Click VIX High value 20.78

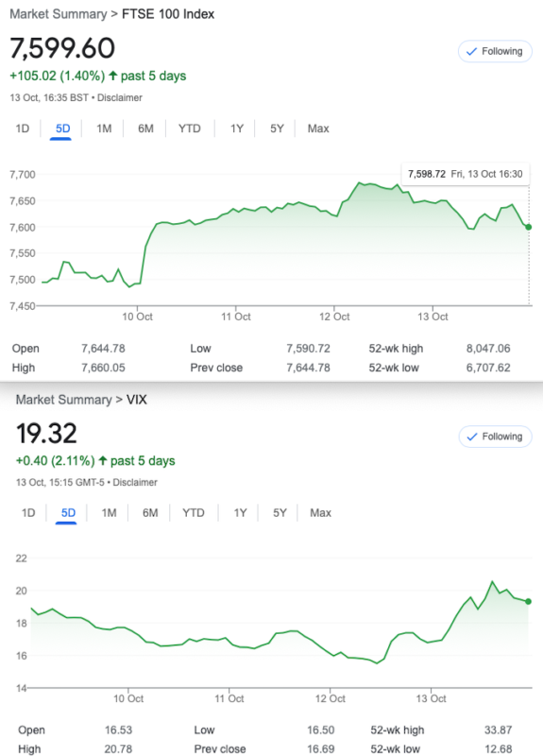(119, 749)
